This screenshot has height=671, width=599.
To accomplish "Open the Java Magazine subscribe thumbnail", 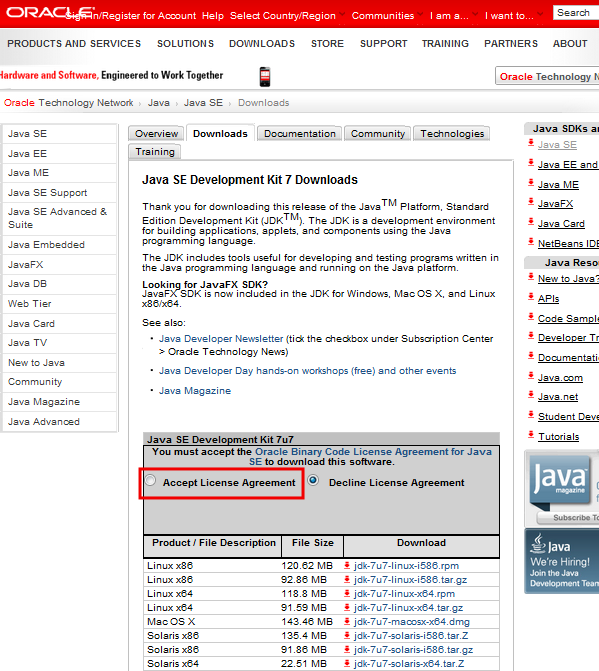I will [562, 487].
